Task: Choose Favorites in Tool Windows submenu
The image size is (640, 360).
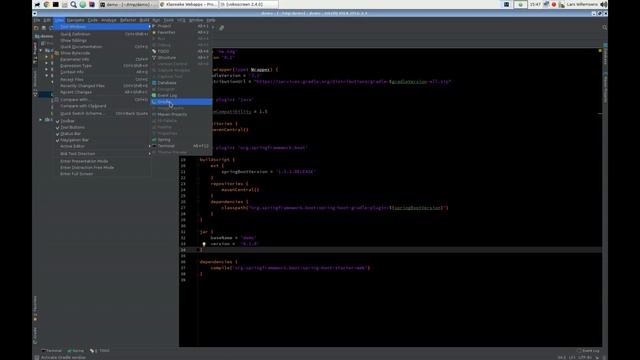Action: (182, 32)
